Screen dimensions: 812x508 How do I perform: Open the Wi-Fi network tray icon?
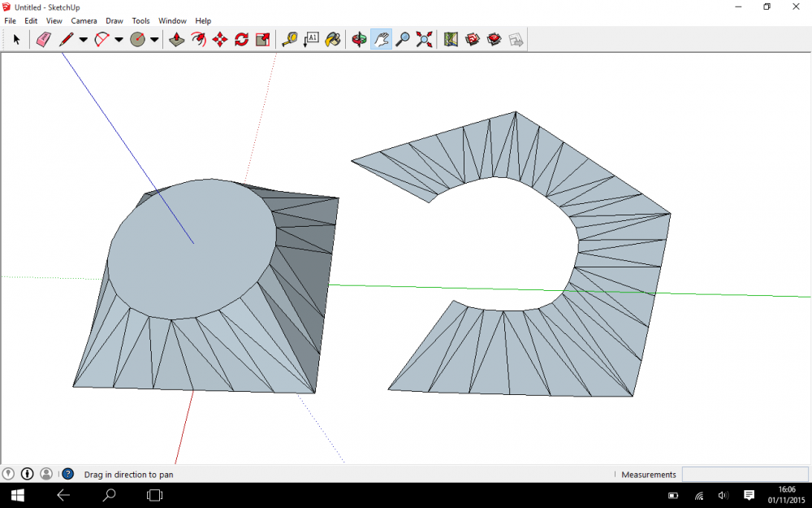[x=698, y=496]
